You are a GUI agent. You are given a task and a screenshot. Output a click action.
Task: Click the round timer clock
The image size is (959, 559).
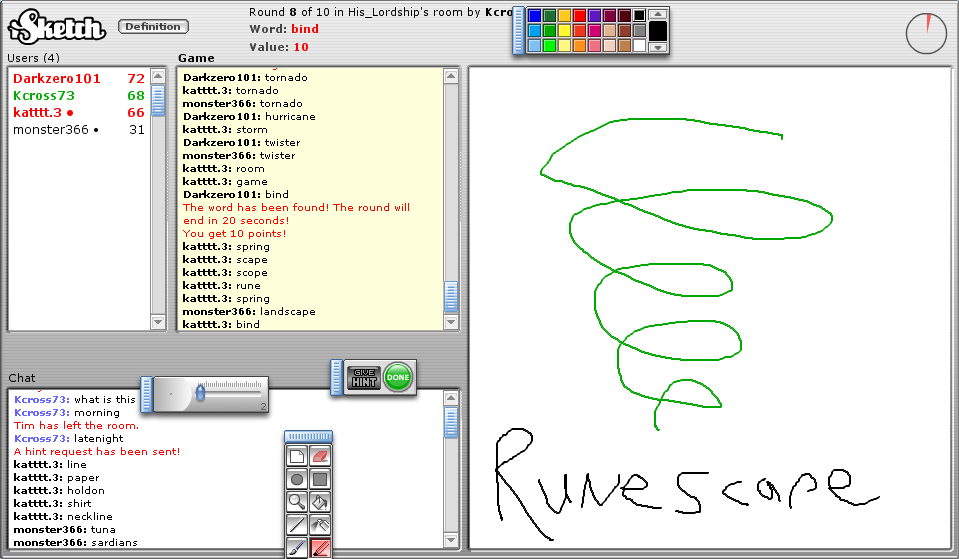tap(926, 33)
